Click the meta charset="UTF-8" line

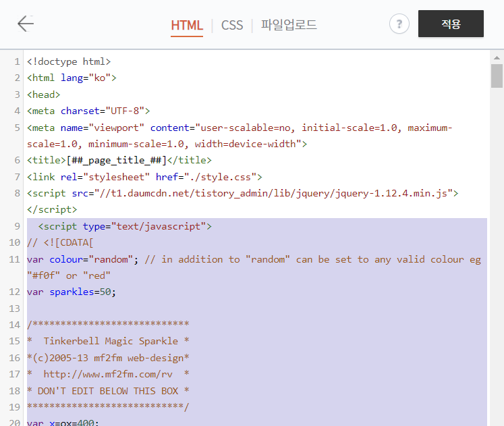point(88,111)
